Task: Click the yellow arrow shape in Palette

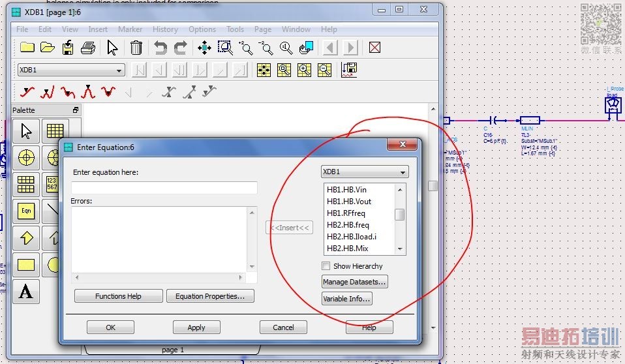Action: (26, 238)
